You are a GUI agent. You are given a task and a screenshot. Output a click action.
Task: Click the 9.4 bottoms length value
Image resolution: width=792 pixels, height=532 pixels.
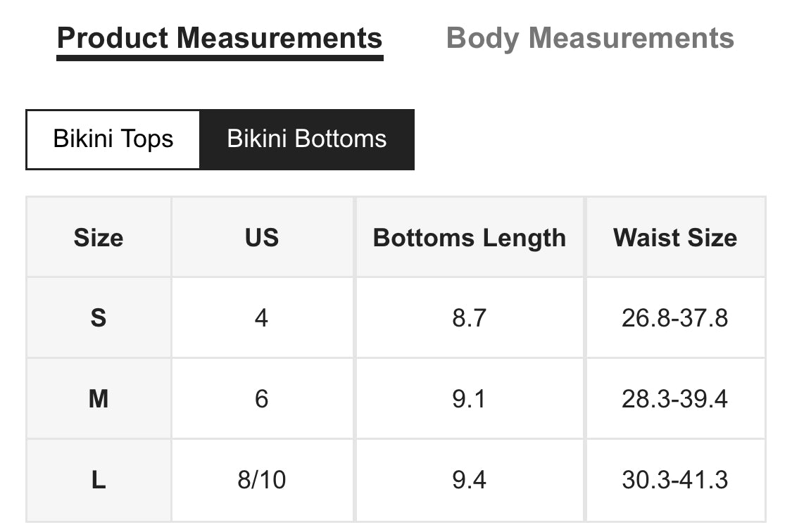470,480
